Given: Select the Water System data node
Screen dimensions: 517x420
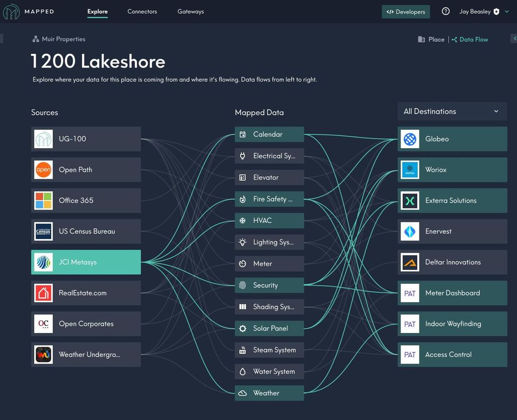Looking at the screenshot, I should pyautogui.click(x=270, y=371).
